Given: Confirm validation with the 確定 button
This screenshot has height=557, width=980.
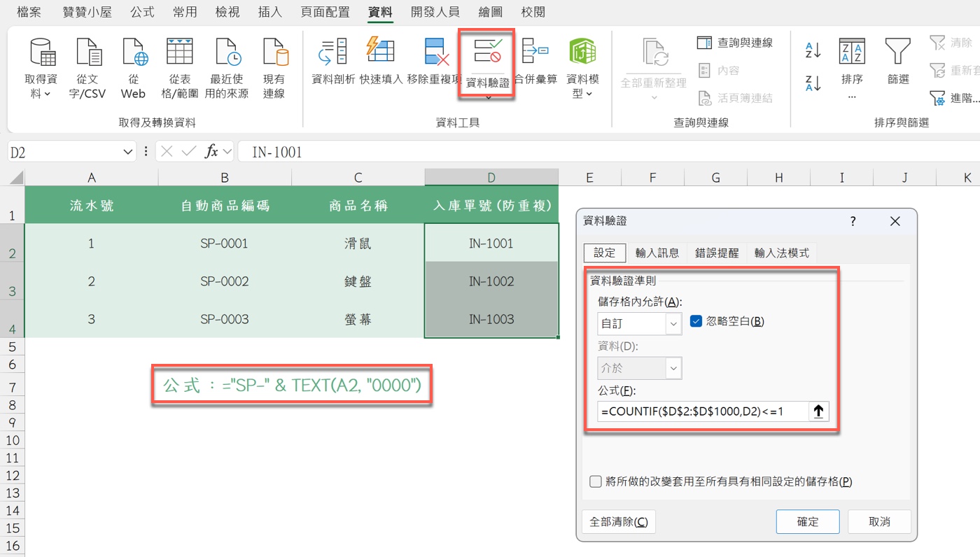Looking at the screenshot, I should [x=808, y=521].
